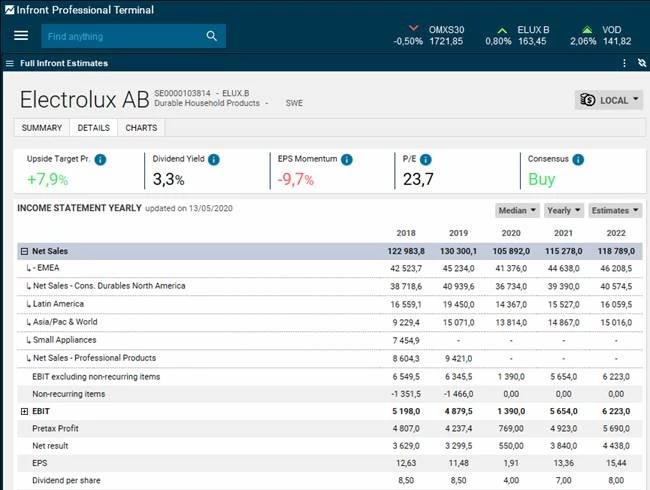Image resolution: width=650 pixels, height=490 pixels.
Task: Select the Pretax Profit row label
Action: tap(56, 428)
